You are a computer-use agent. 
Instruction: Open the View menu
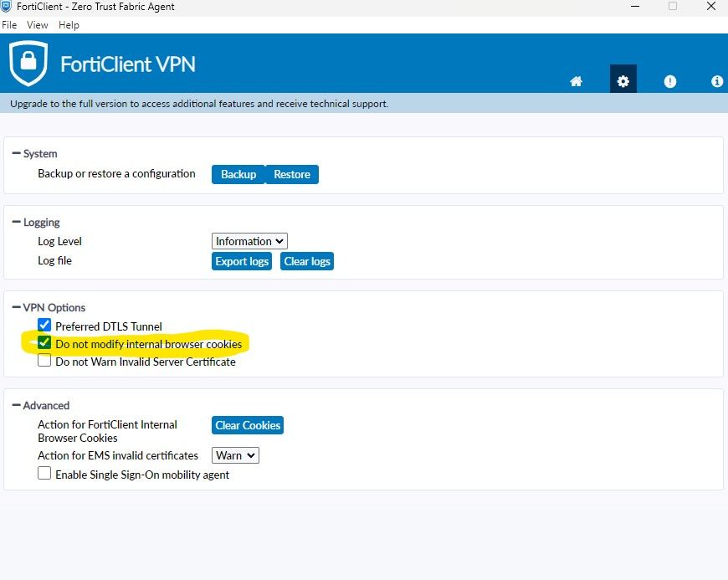(x=37, y=25)
